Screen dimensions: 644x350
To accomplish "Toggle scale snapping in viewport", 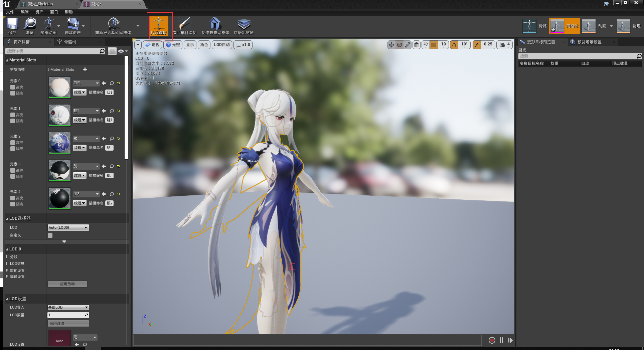I will click(477, 45).
